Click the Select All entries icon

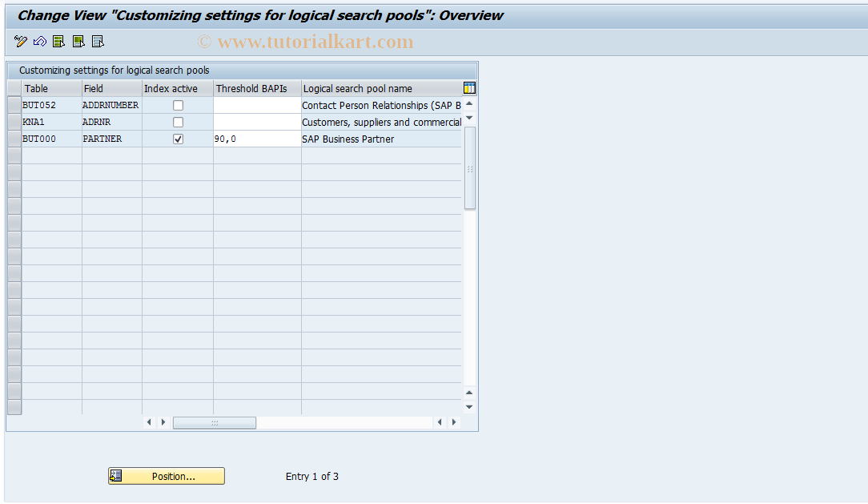58,42
